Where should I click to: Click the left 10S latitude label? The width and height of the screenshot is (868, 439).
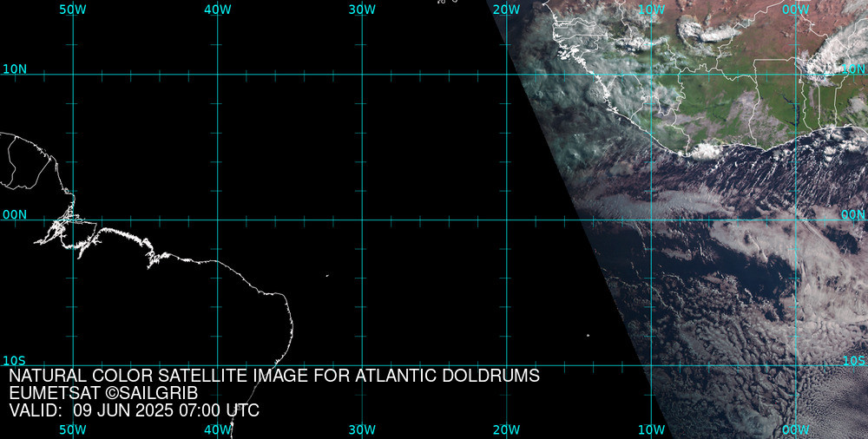[14, 361]
